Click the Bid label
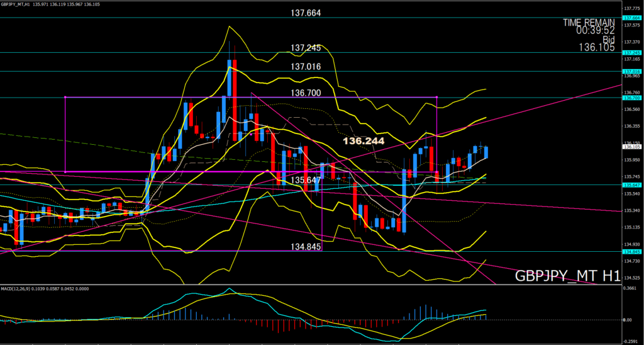The width and height of the screenshot is (644, 345). [609, 39]
